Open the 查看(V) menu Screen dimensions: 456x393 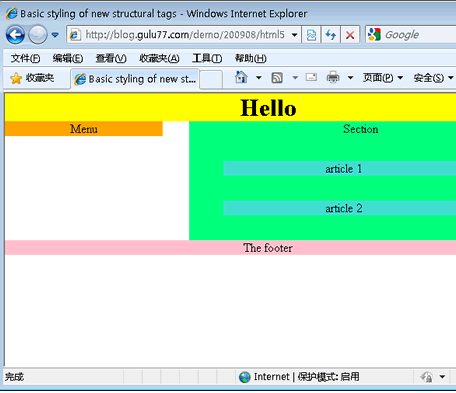pos(111,59)
